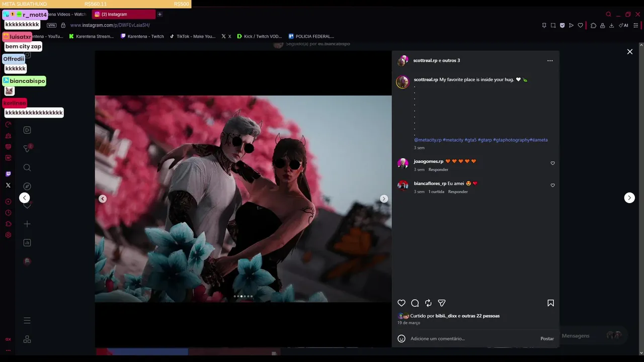
Task: Open the emoji picker for comment
Action: pyautogui.click(x=401, y=338)
